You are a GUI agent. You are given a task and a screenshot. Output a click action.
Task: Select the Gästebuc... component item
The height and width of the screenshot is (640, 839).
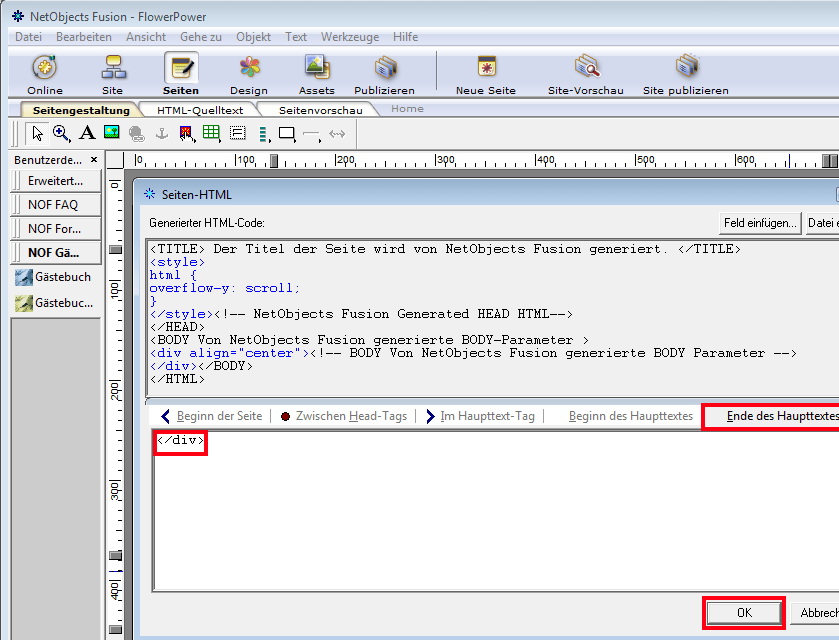pyautogui.click(x=54, y=303)
